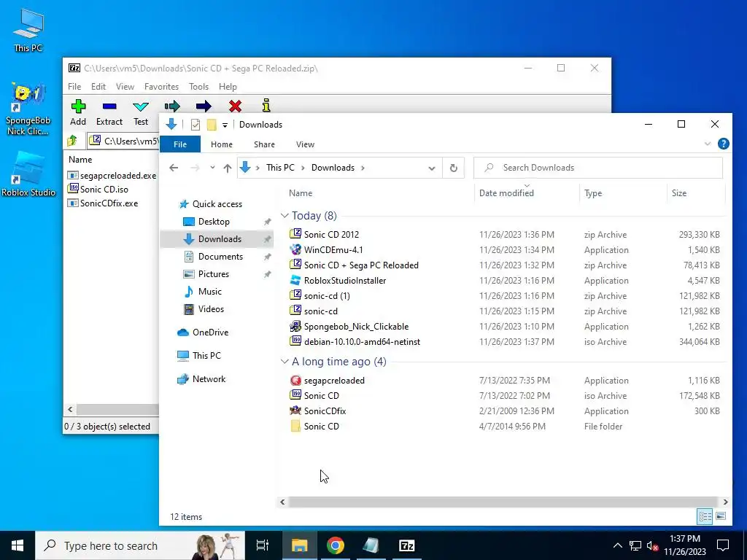Viewport: 747px width, 560px height.
Task: Open the 7-Zip File menu
Action: tap(74, 87)
